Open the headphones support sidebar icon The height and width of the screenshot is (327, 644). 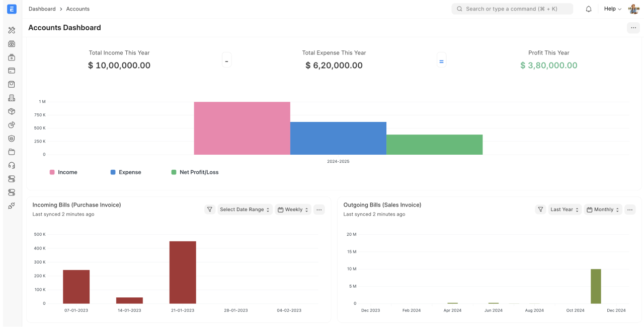12,165
